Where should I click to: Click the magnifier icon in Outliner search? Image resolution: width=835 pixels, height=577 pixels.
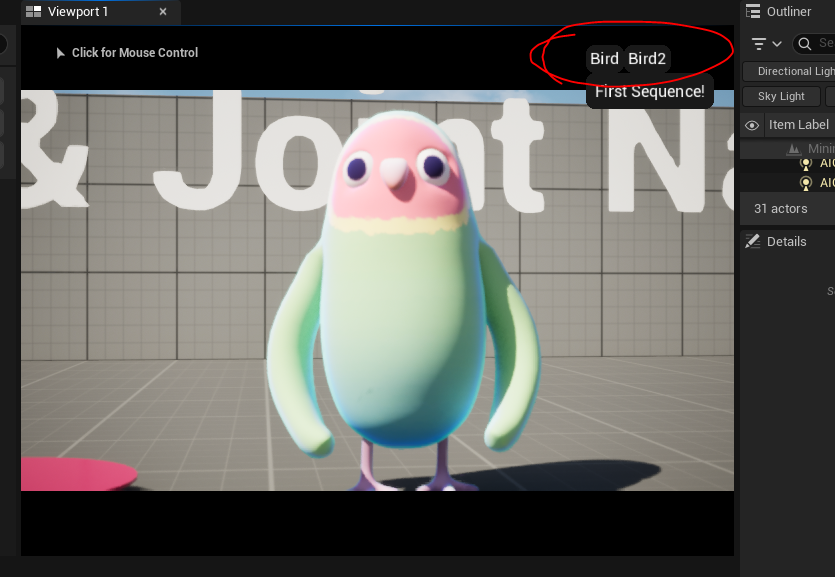click(x=805, y=44)
